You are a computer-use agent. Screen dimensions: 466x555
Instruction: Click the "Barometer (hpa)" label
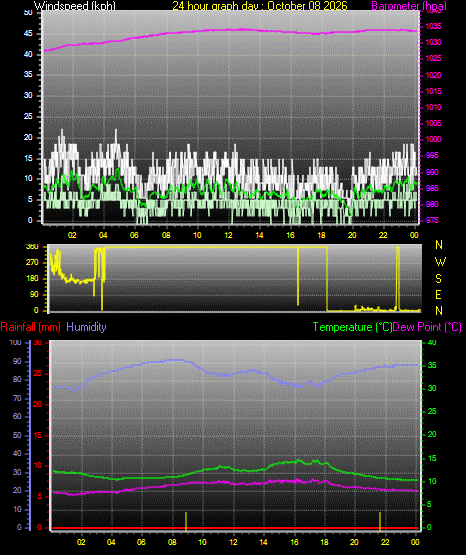[409, 6]
